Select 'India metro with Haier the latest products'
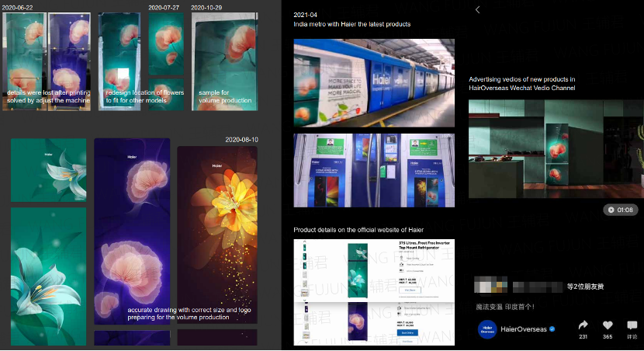Image resolution: width=644 pixels, height=351 pixels. 352,24
